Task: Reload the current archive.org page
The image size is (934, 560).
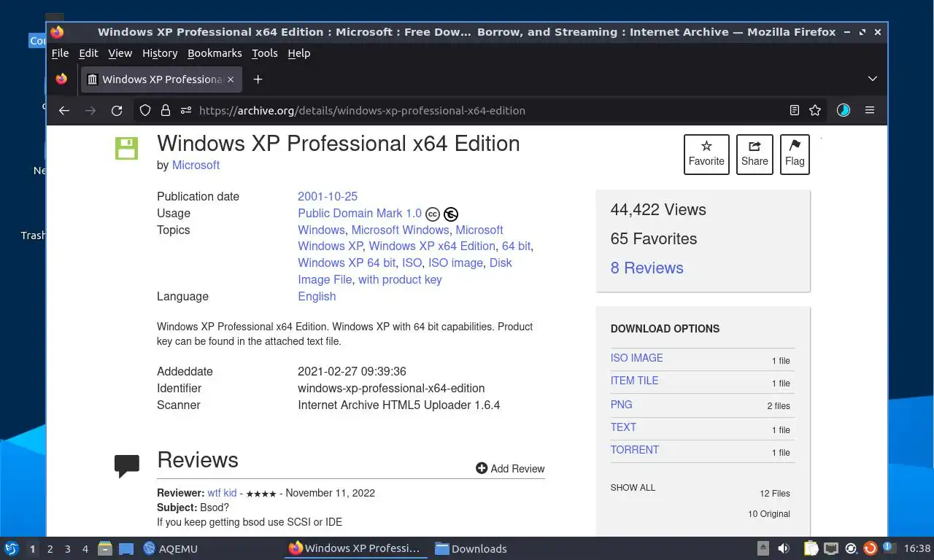Action: (x=117, y=111)
